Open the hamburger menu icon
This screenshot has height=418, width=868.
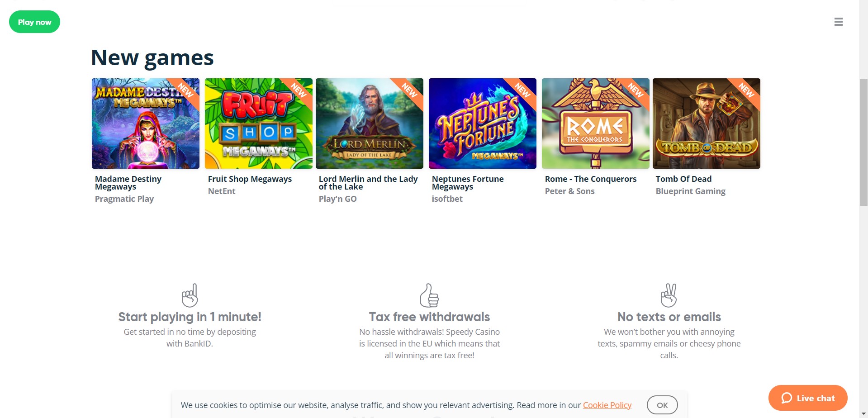point(838,22)
